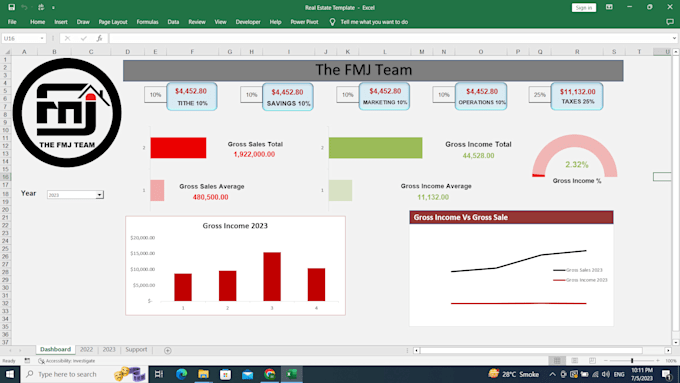Click the Gross Sales Total red bar
The width and height of the screenshot is (680, 383).
178,147
